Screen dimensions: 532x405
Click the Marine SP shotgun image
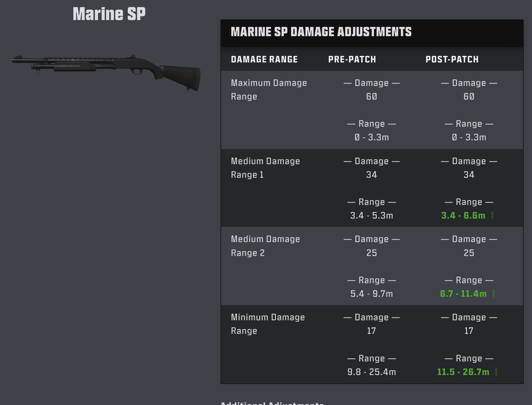pos(106,73)
